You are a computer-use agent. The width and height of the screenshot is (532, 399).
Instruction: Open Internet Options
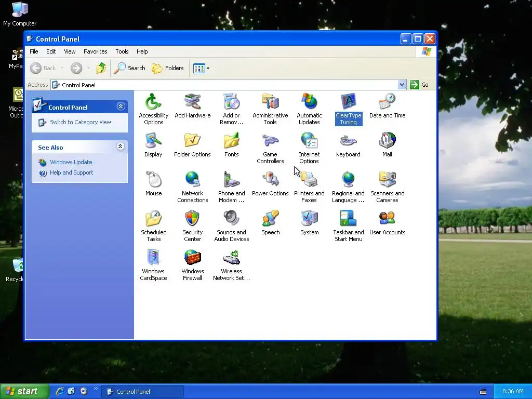coord(309,148)
